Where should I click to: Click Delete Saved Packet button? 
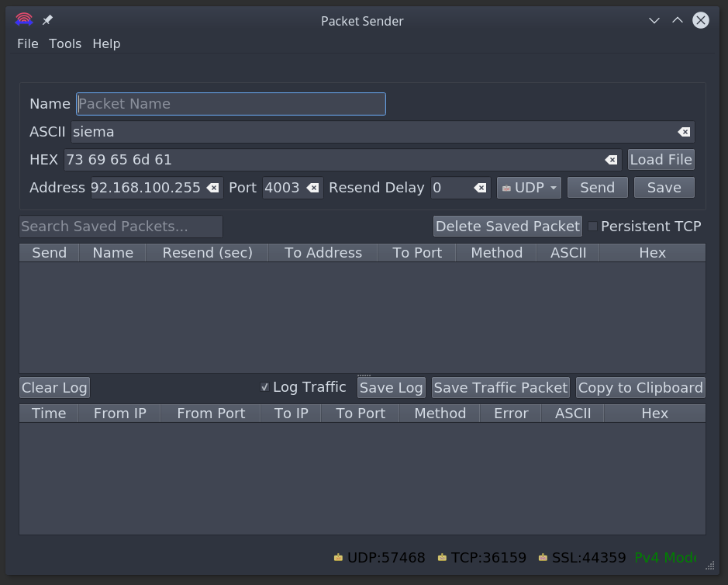[508, 227]
